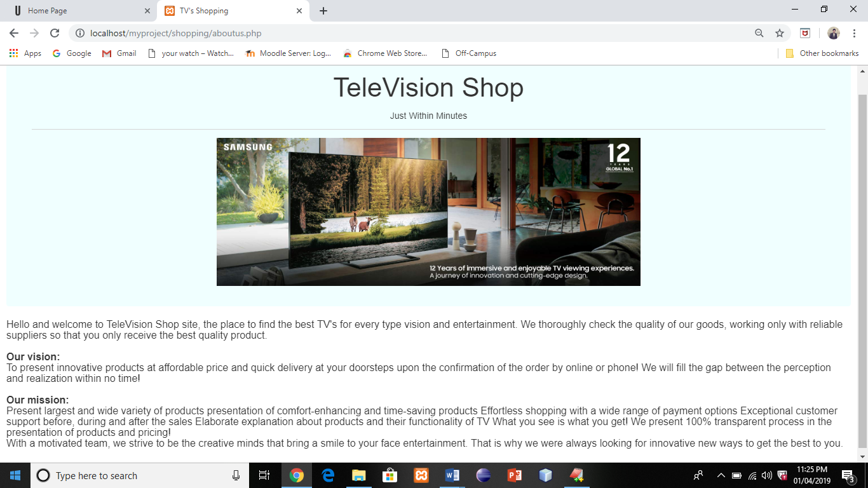The height and width of the screenshot is (488, 868).
Task: Click the page's vertical scrollbar thumb
Action: (x=862, y=270)
